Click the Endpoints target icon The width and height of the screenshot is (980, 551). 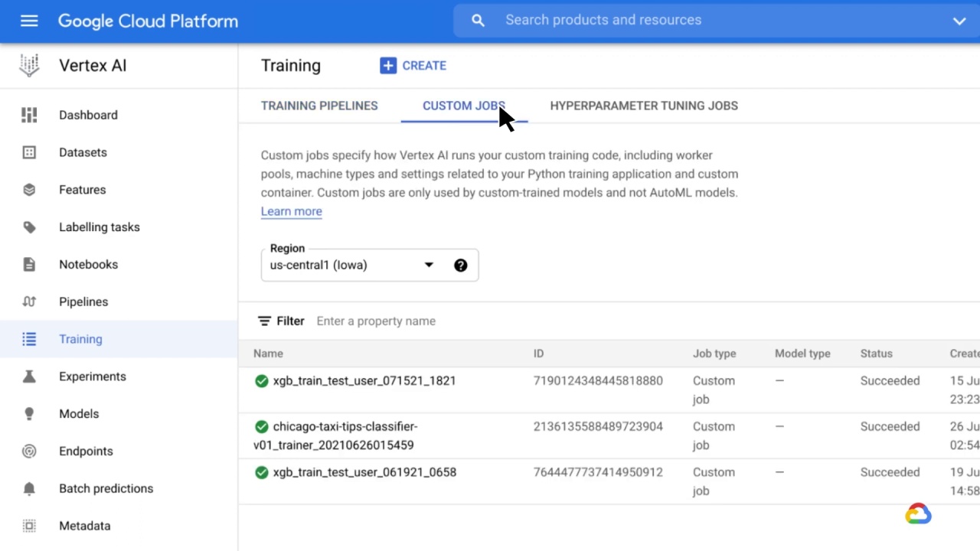(29, 452)
